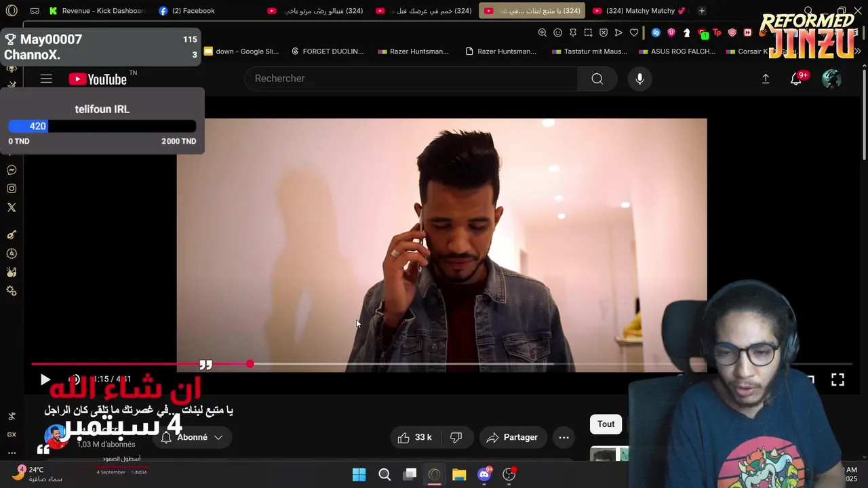Open the weather widget showing 24°C
Viewport: 868px width, 488px height.
(39, 474)
